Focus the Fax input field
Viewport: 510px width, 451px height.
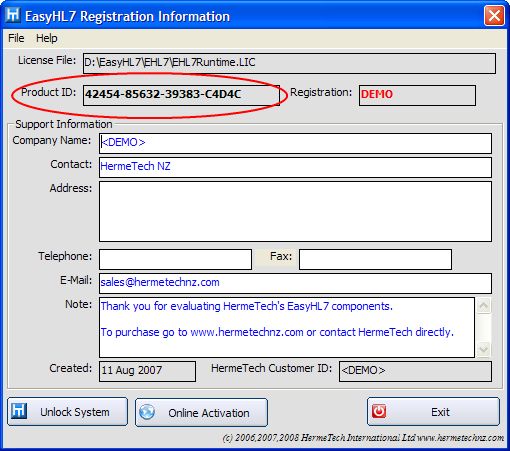pyautogui.click(x=375, y=259)
